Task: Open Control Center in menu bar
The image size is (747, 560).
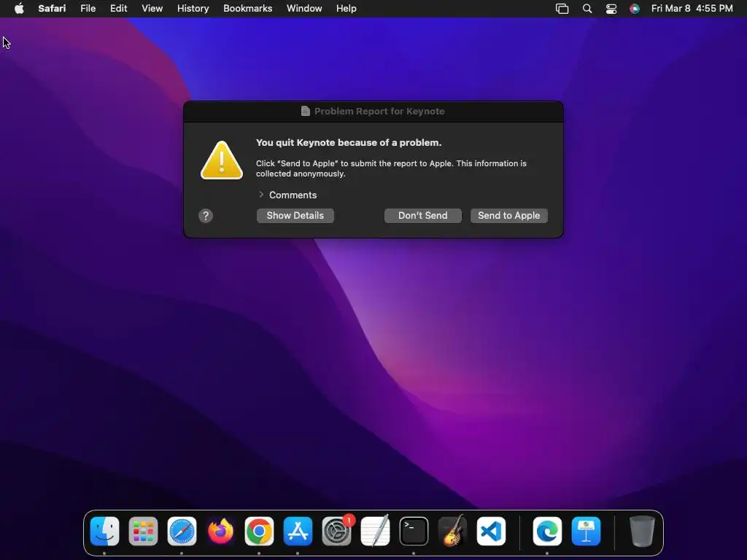Action: pyautogui.click(x=611, y=9)
